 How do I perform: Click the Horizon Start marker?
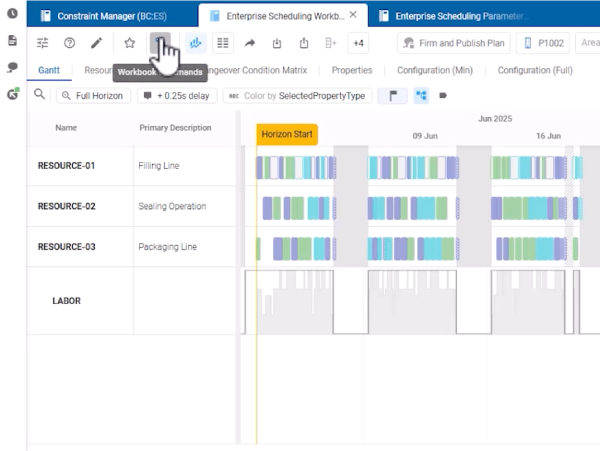pos(287,134)
